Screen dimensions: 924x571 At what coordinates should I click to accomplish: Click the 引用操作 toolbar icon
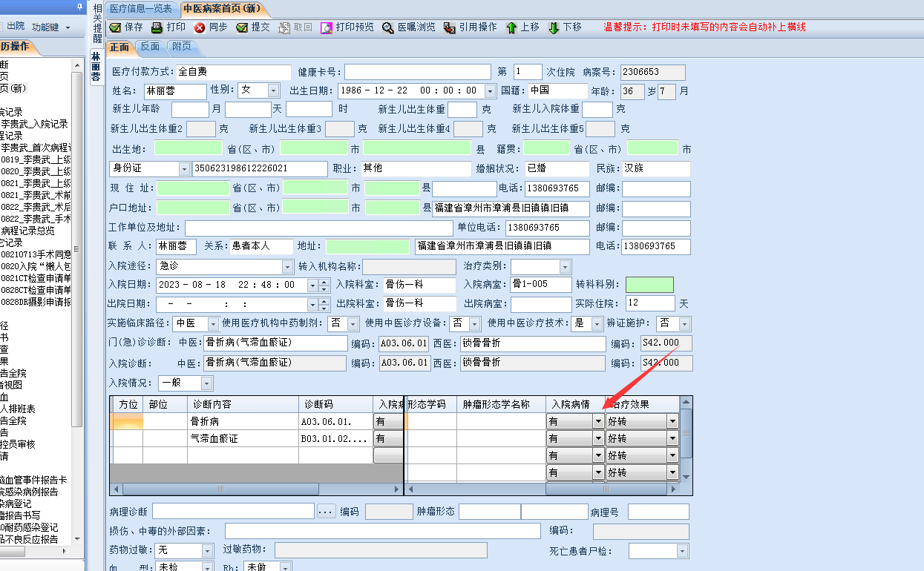450,27
